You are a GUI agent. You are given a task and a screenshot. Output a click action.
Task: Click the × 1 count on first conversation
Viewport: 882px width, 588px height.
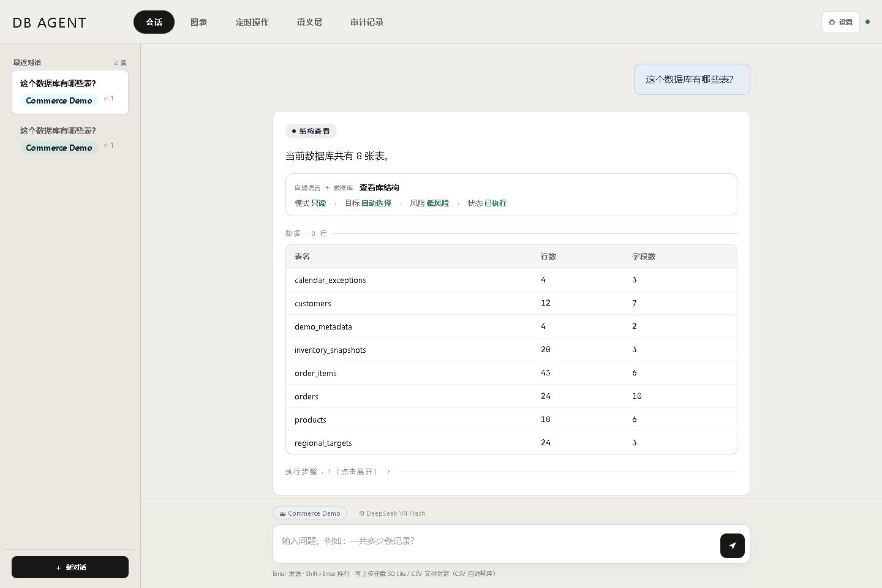(108, 98)
